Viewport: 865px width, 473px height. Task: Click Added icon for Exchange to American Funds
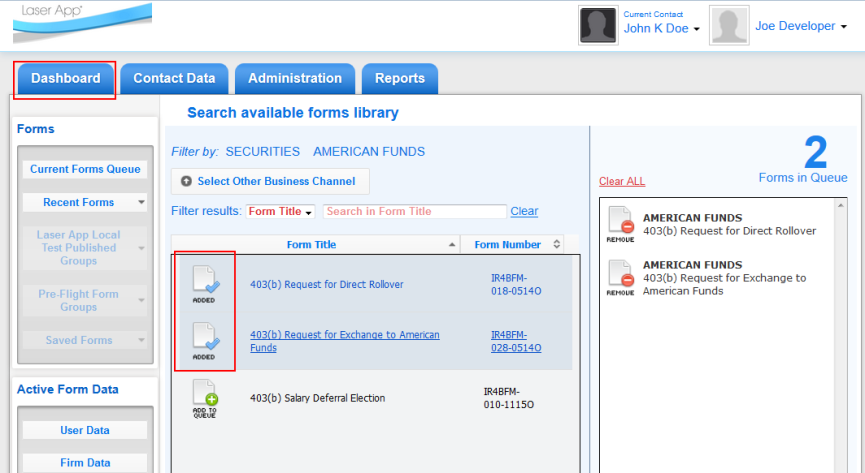[x=204, y=340]
